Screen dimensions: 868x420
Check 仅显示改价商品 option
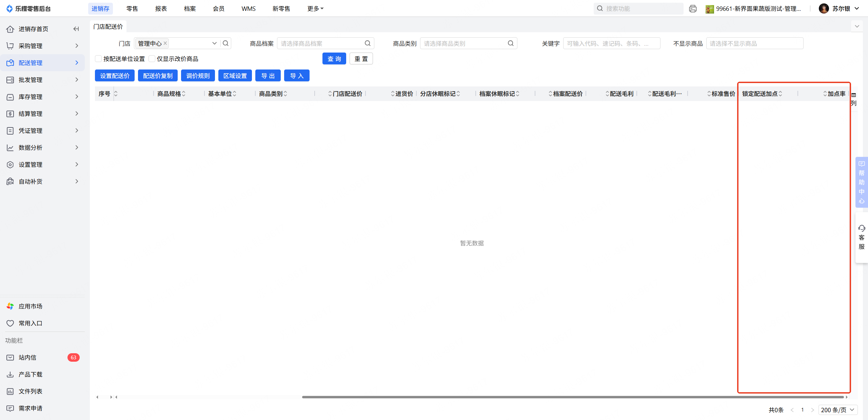[152, 59]
